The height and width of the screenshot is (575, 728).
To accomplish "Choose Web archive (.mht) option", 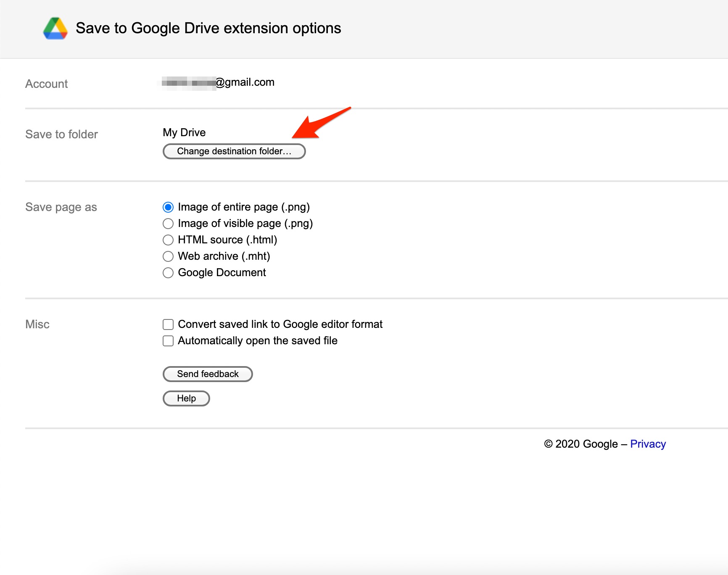I will coord(168,256).
